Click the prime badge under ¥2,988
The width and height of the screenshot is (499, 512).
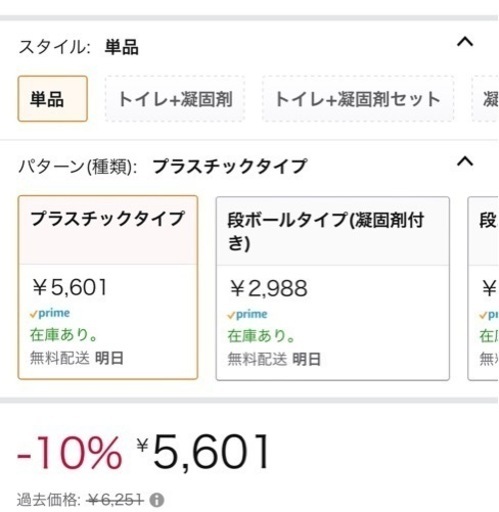[x=247, y=314]
